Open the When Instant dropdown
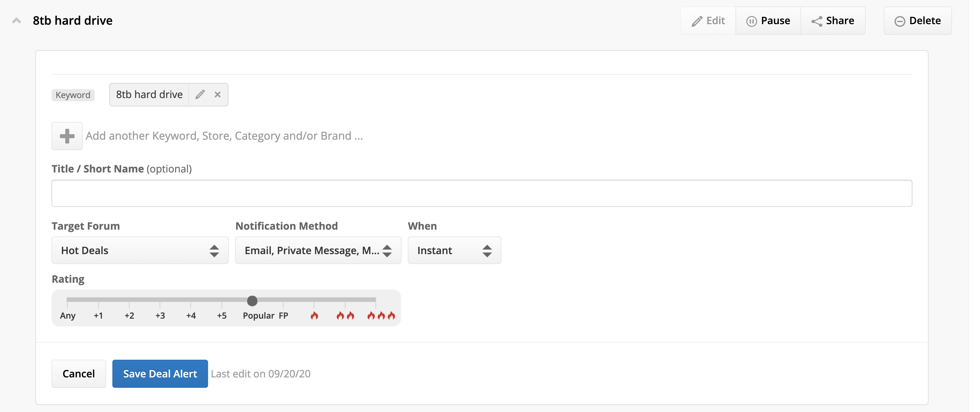 pos(454,250)
